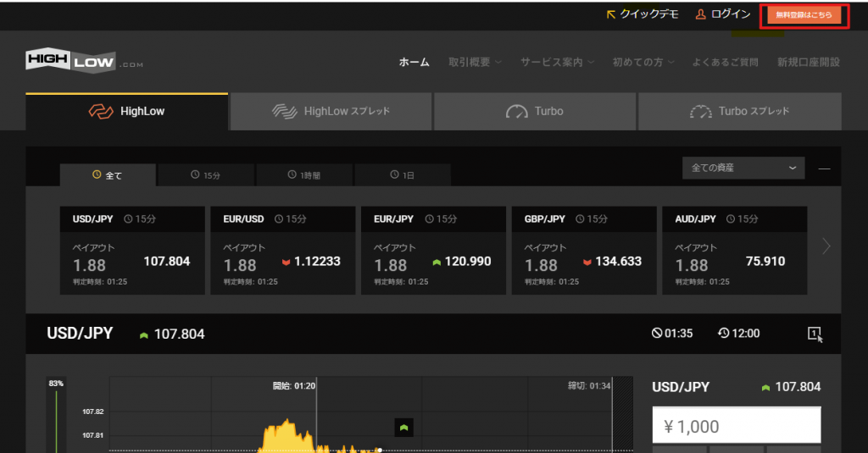This screenshot has height=453, width=868.
Task: Switch to the Turbo スプレッド tab
Action: click(740, 112)
